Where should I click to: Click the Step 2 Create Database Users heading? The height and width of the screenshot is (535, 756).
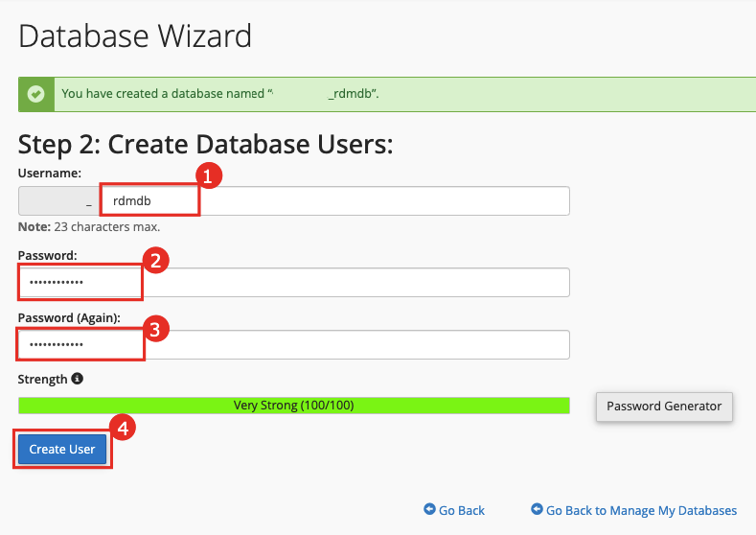coord(206,145)
